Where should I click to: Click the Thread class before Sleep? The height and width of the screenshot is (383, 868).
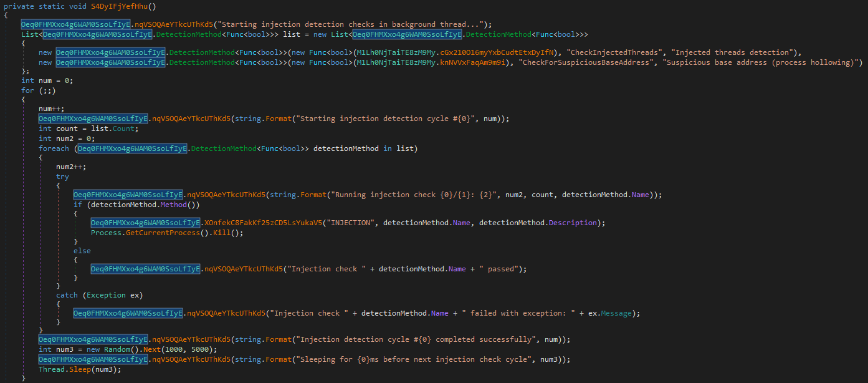(x=51, y=369)
